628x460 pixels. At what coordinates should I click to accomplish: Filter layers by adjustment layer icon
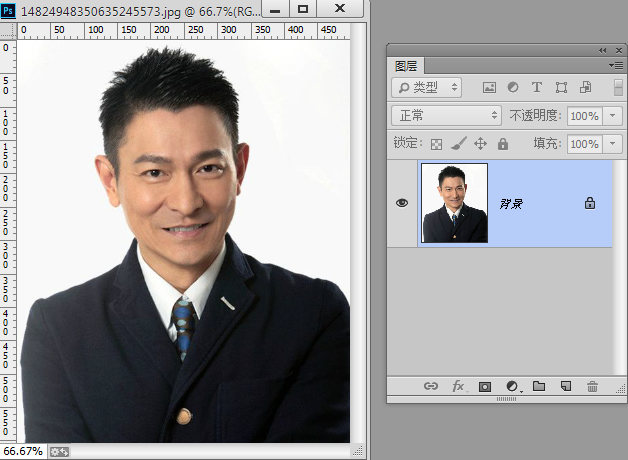pyautogui.click(x=513, y=87)
